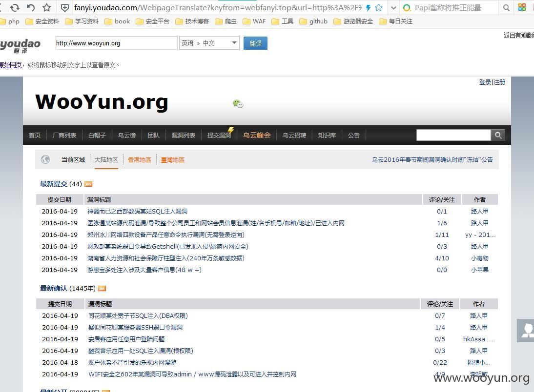Open the 每日关注 bookmarks folder
The image size is (534, 392).
(396, 21)
